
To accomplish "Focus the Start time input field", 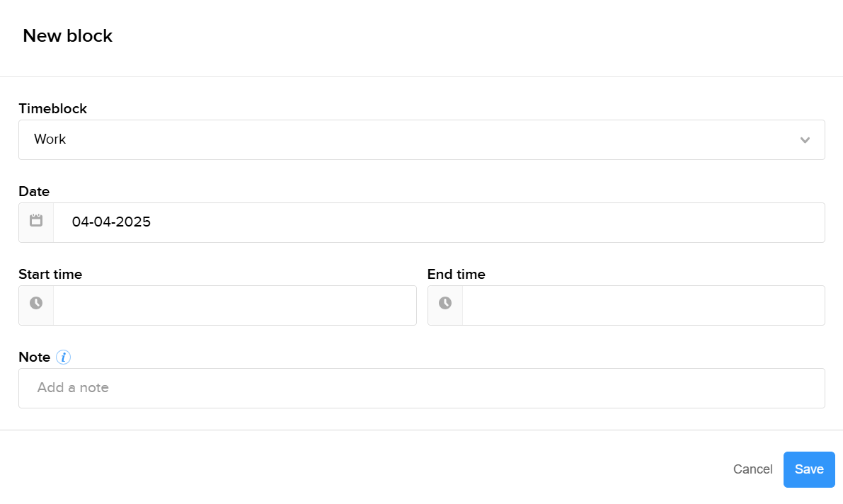I will click(x=234, y=305).
